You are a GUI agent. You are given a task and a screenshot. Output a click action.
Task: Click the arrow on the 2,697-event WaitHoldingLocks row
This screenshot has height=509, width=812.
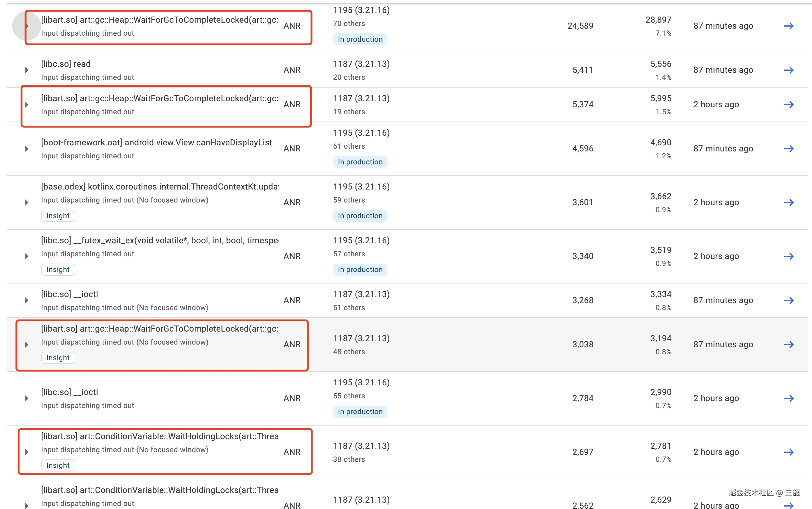[788, 452]
